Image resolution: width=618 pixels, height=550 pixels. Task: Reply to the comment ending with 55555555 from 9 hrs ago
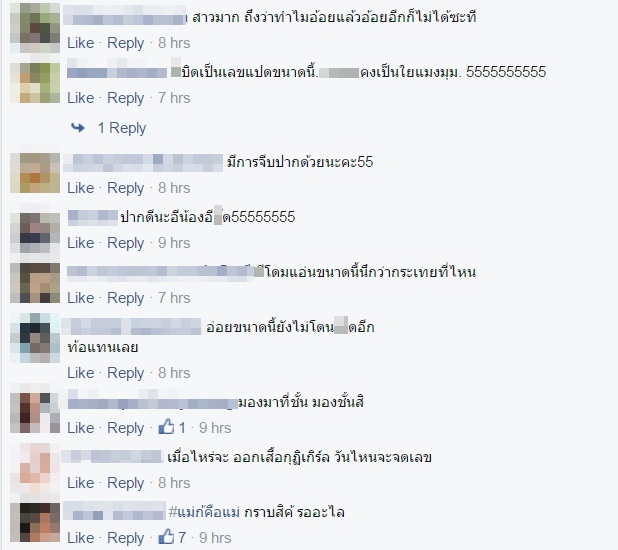tap(125, 243)
